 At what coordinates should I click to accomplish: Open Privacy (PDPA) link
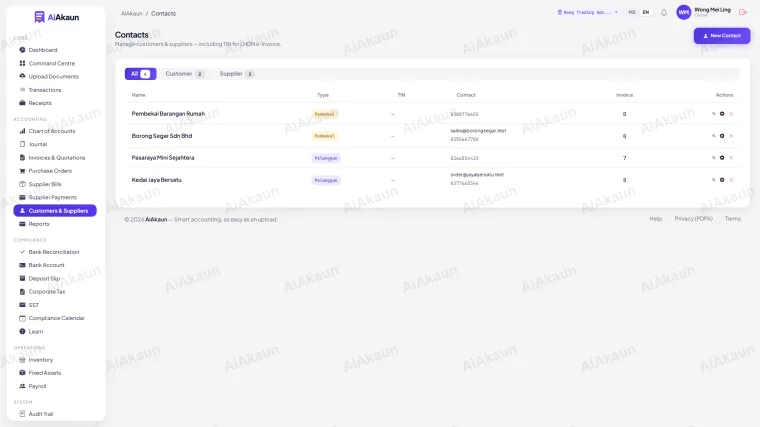tap(693, 219)
